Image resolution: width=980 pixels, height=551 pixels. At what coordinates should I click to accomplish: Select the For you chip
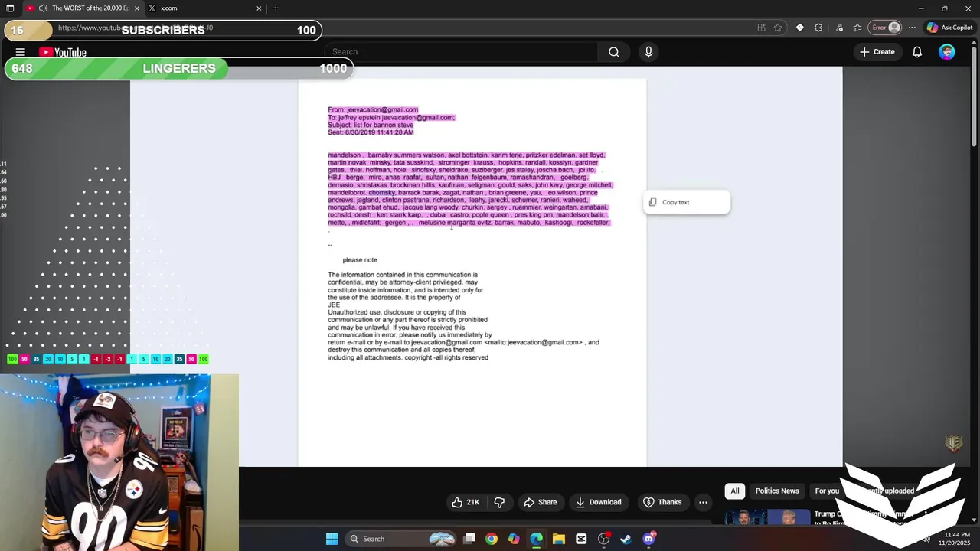(x=827, y=491)
